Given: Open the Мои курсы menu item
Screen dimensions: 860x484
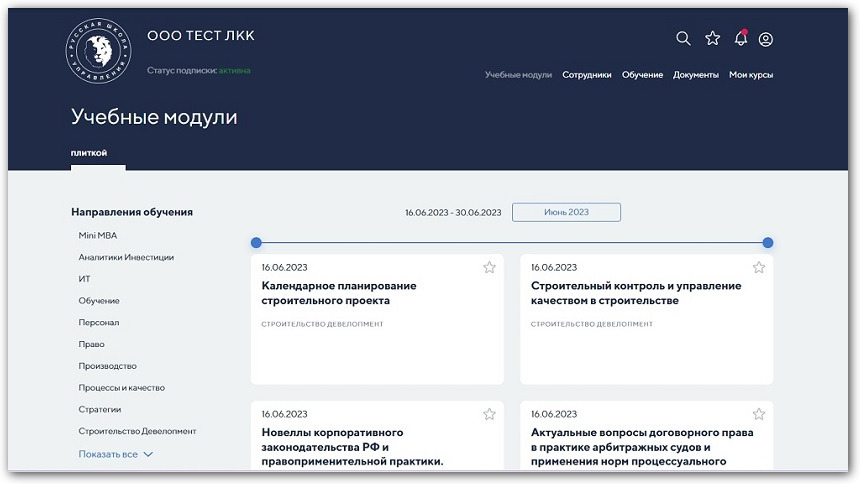Looking at the screenshot, I should (x=750, y=75).
